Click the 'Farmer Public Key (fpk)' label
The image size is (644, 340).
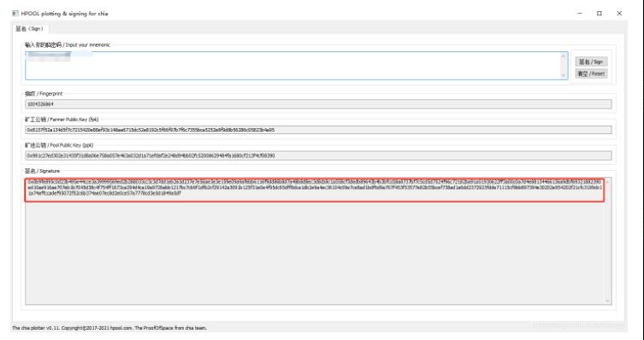pos(62,120)
